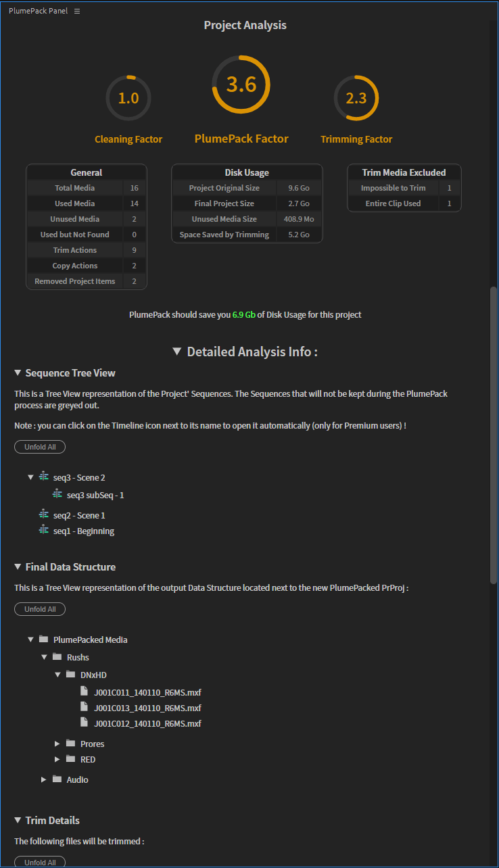Click the Impossible to Trim row

tap(404, 188)
